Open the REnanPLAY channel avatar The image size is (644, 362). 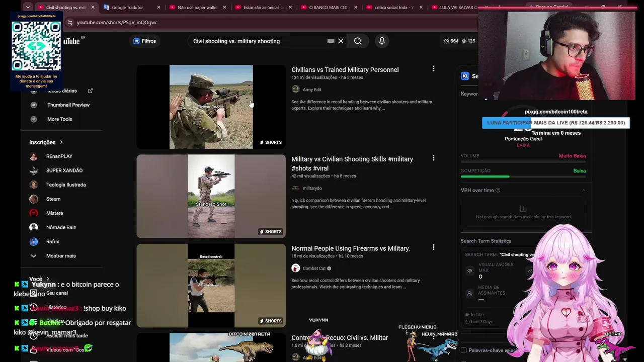click(x=34, y=156)
